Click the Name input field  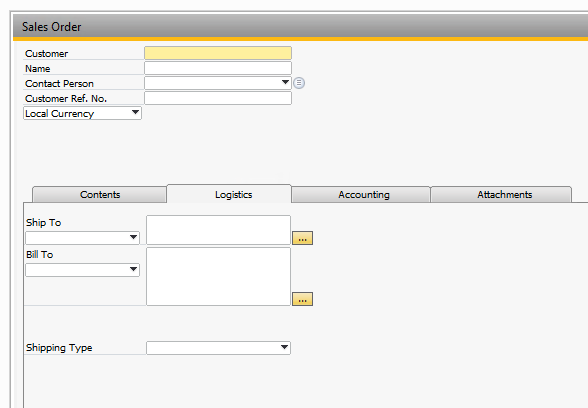point(218,68)
